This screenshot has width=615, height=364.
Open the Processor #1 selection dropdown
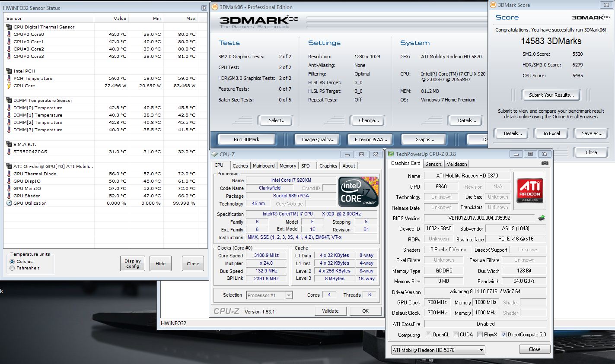tap(269, 295)
